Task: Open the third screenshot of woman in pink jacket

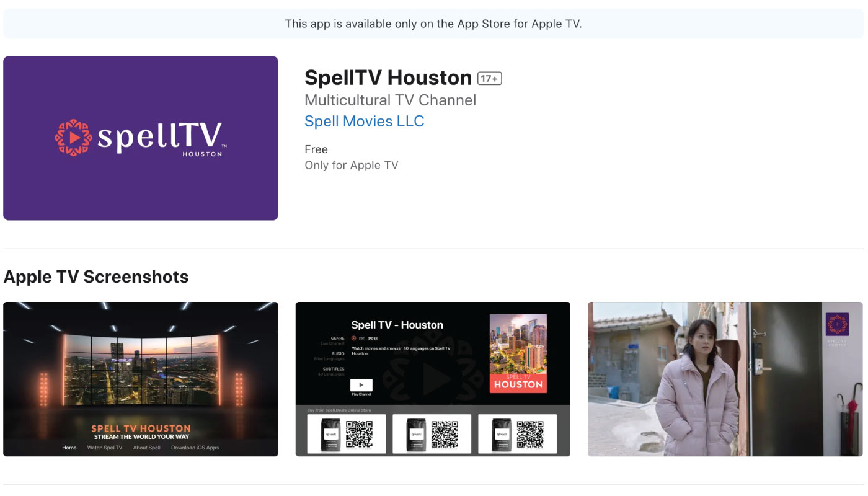Action: pos(725,379)
